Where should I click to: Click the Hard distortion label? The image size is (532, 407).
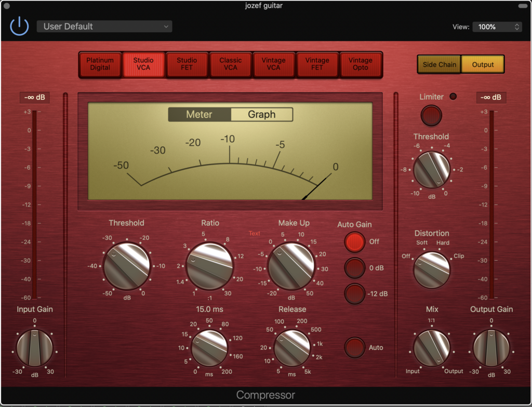[443, 243]
